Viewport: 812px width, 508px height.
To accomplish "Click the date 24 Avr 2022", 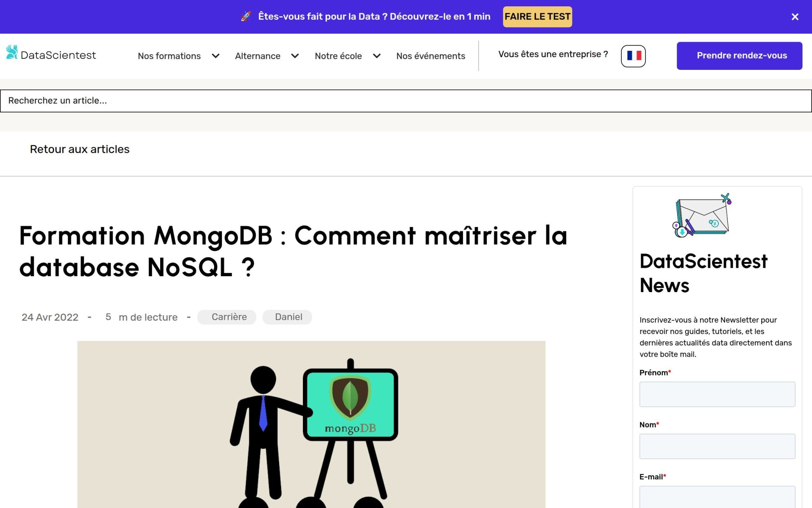I will (50, 317).
